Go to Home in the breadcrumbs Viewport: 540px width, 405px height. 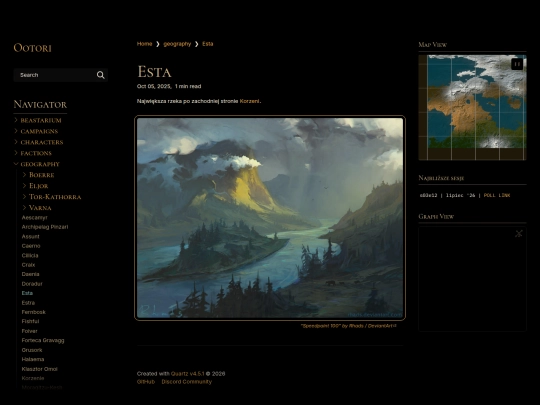point(144,44)
